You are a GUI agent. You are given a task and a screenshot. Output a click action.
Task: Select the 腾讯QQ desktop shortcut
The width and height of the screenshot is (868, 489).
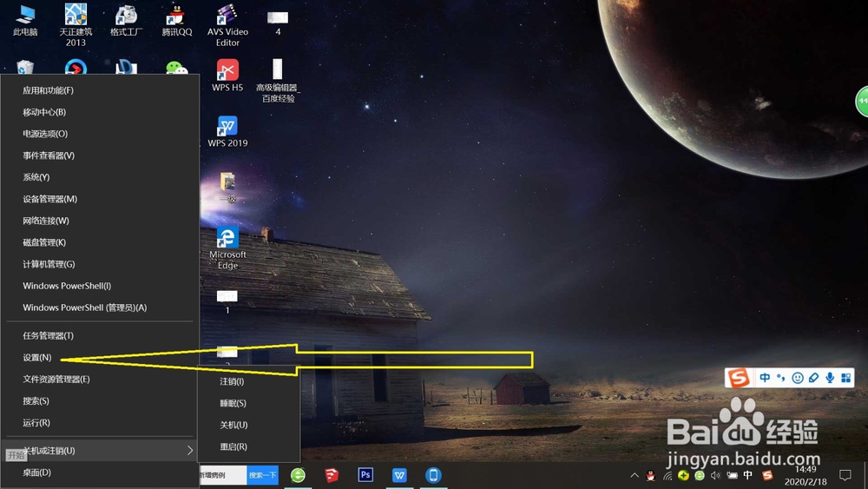[176, 20]
